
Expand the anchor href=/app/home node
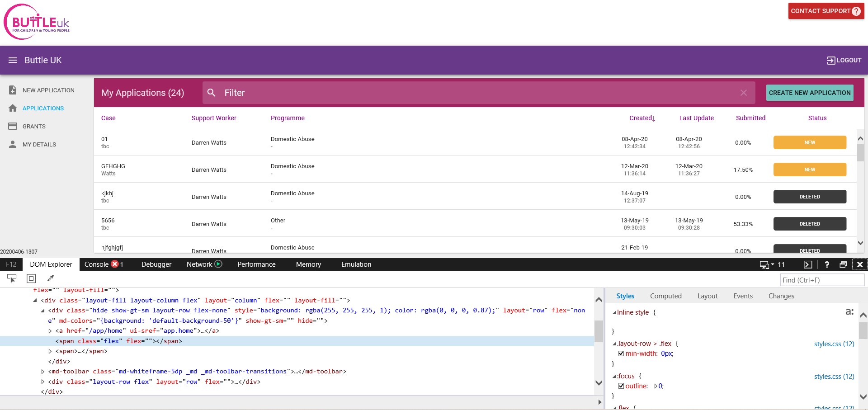tap(50, 331)
